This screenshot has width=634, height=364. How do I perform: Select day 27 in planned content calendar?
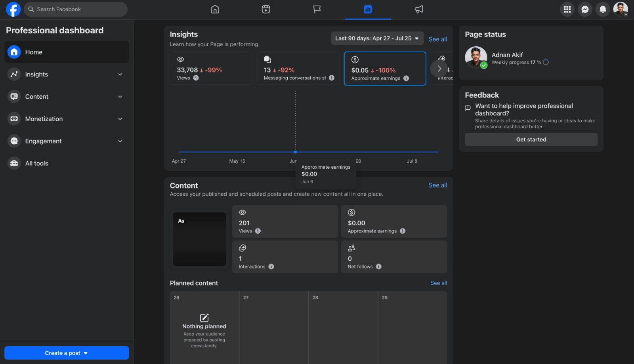[x=273, y=327]
